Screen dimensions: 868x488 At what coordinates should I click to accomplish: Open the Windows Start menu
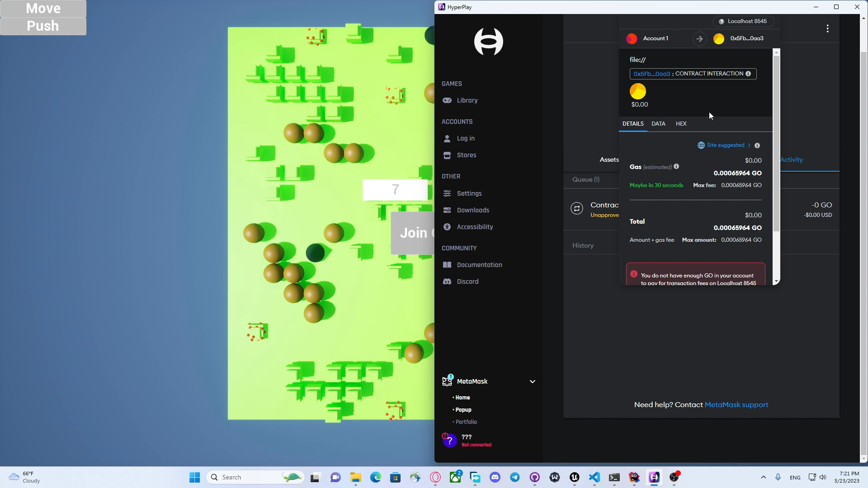pos(195,477)
